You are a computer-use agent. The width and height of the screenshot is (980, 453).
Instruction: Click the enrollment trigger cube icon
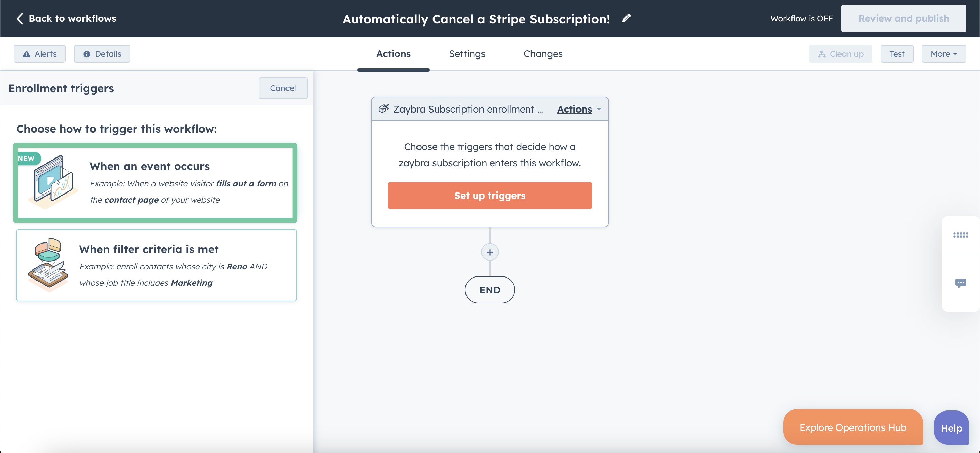pyautogui.click(x=383, y=109)
